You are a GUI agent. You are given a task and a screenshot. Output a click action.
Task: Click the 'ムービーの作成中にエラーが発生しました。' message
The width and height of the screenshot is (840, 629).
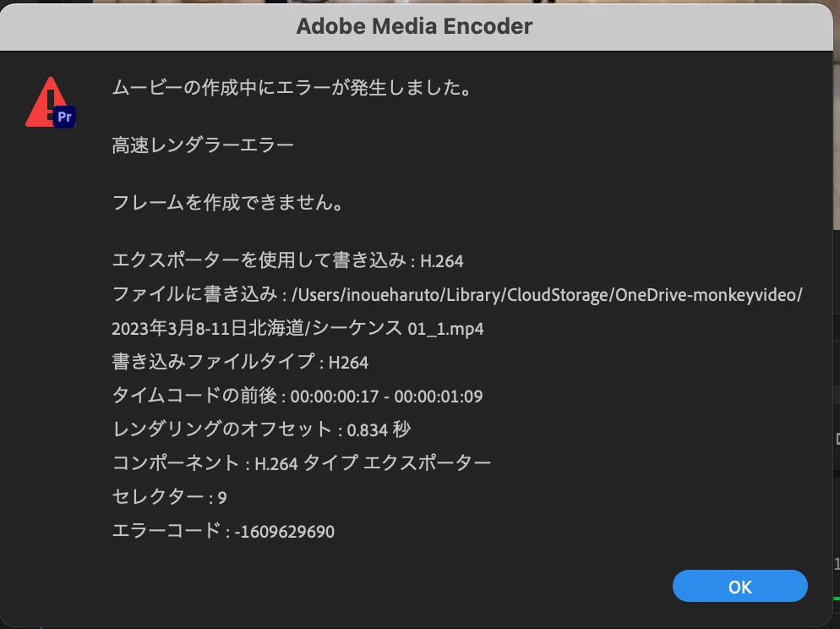[x=292, y=87]
